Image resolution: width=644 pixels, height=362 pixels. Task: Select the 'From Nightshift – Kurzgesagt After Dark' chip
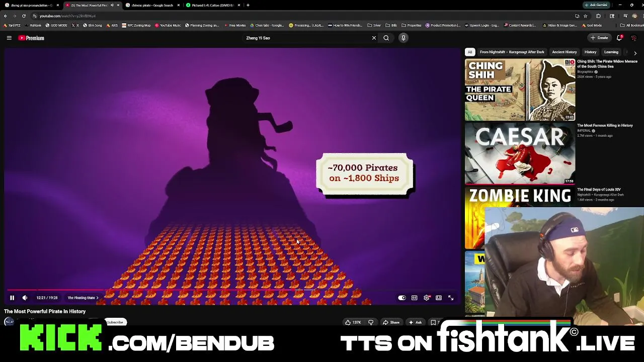512,52
